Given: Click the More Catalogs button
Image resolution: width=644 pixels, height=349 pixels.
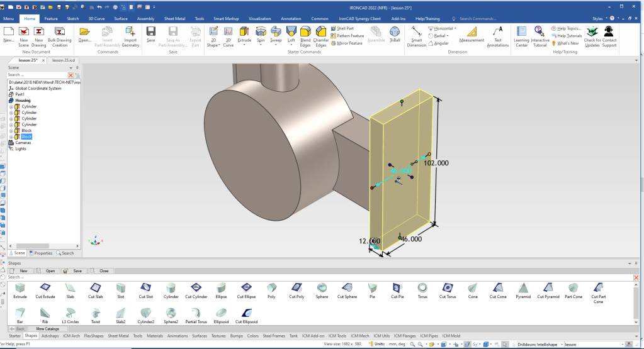Looking at the screenshot, I should coord(47,328).
